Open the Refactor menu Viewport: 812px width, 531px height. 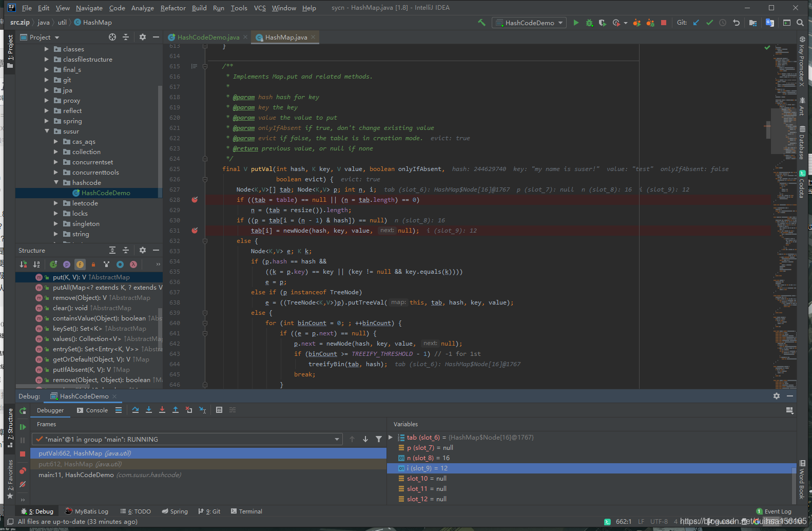[173, 8]
